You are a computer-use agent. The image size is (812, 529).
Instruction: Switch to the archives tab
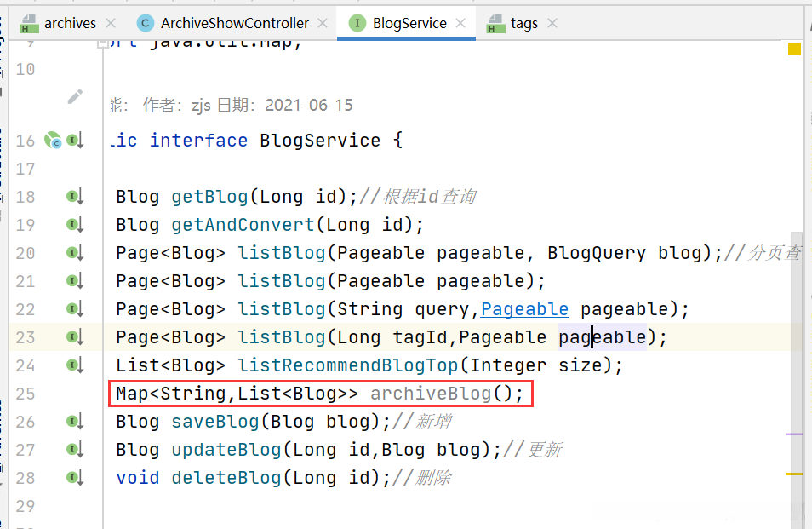pos(70,23)
